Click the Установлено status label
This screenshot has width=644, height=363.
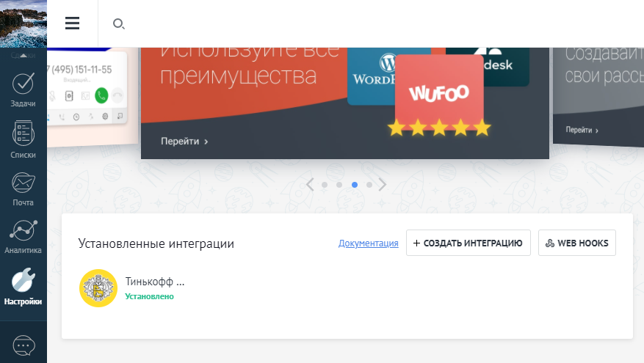click(150, 296)
